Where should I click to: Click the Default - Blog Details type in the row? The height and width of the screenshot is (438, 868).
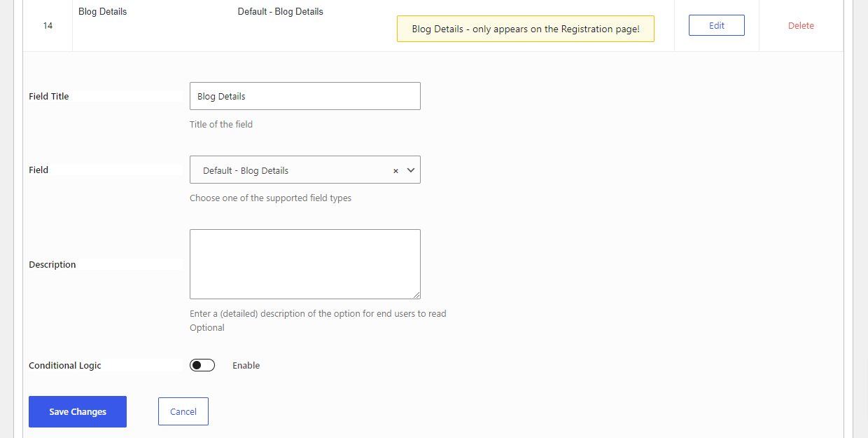pos(281,12)
